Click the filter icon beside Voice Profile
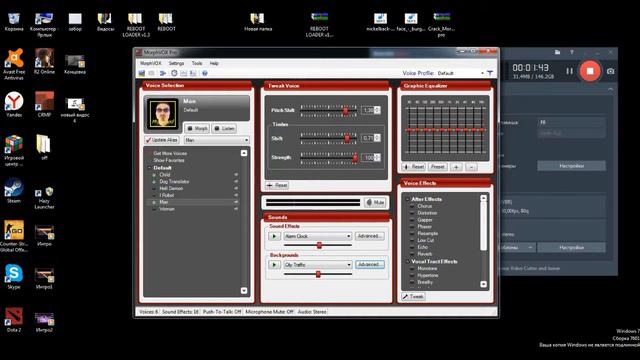 pos(490,73)
